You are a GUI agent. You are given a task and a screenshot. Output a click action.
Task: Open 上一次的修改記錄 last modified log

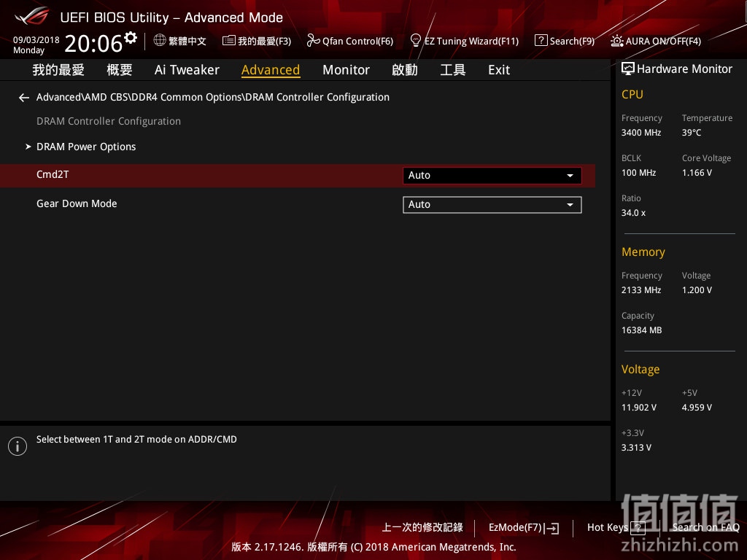click(422, 527)
